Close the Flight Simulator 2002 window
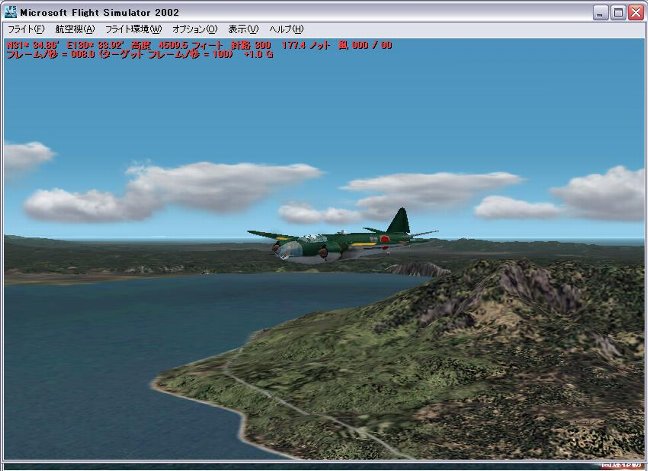 [x=635, y=12]
